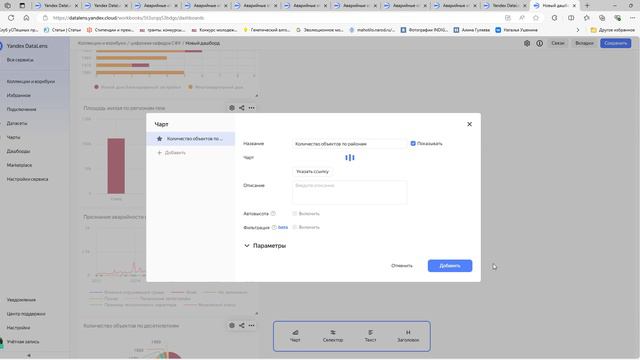Click the Отменить button

[402, 266]
